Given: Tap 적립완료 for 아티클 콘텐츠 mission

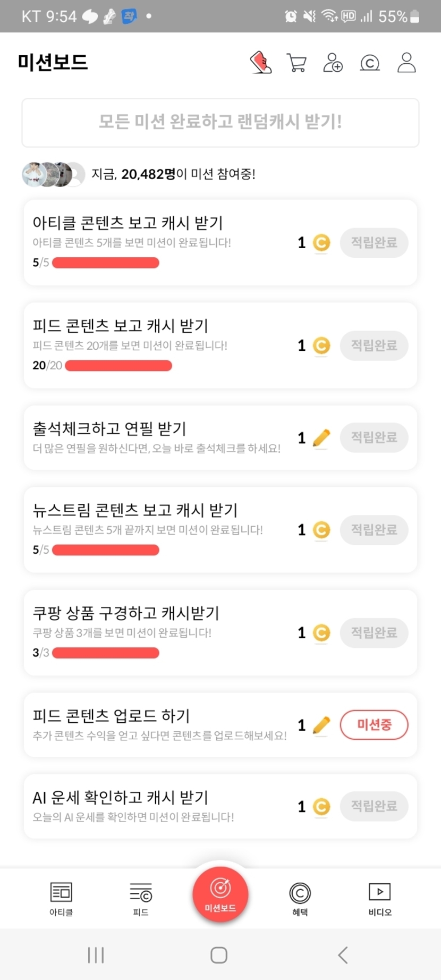Looking at the screenshot, I should [x=374, y=243].
